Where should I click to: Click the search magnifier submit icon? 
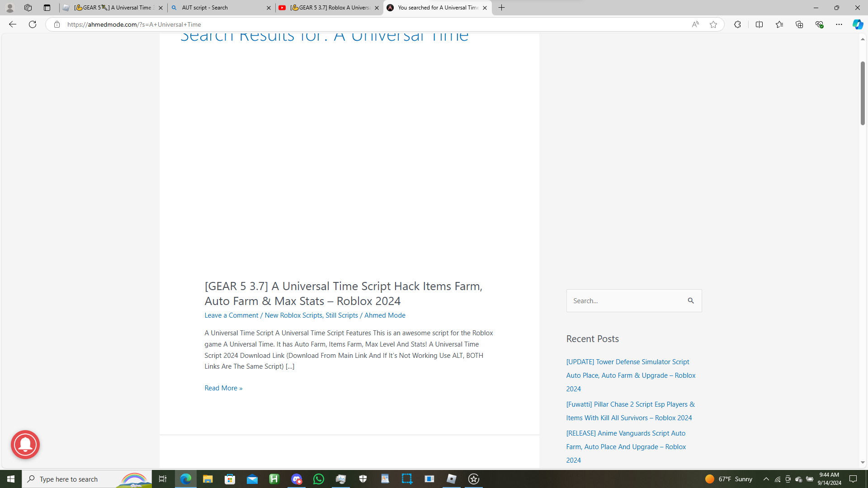click(x=691, y=300)
